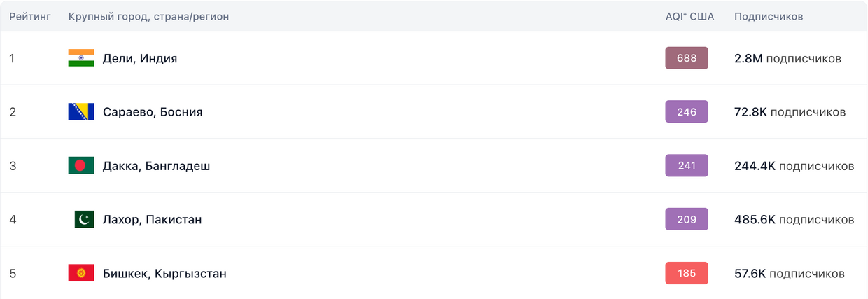Open the Бишкек, Кыргызстан city link
The height and width of the screenshot is (299, 868).
(x=164, y=274)
